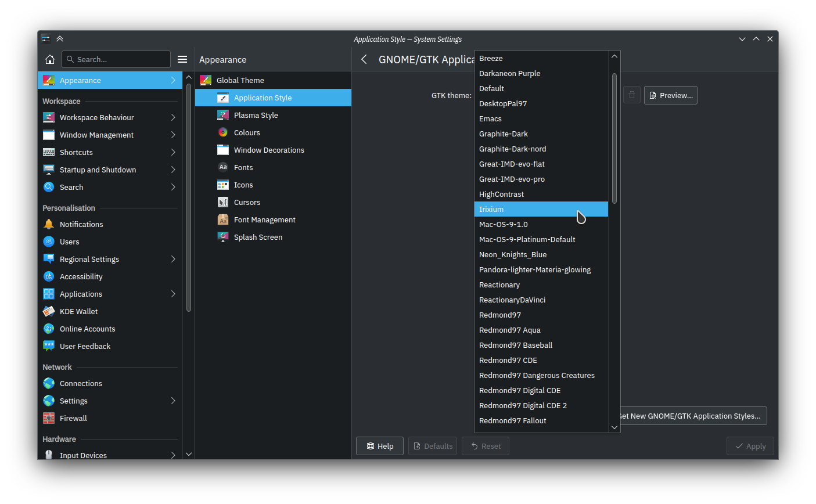
Task: Click the Splash Screen icon
Action: pyautogui.click(x=223, y=237)
